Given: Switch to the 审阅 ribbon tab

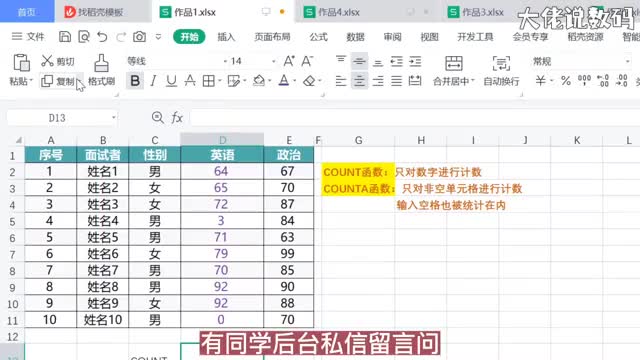Looking at the screenshot, I should (392, 37).
